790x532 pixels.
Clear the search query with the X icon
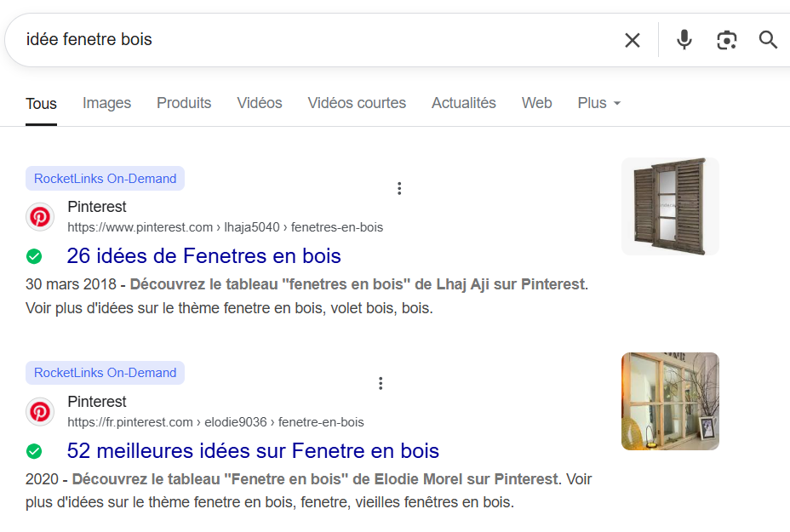(x=633, y=40)
